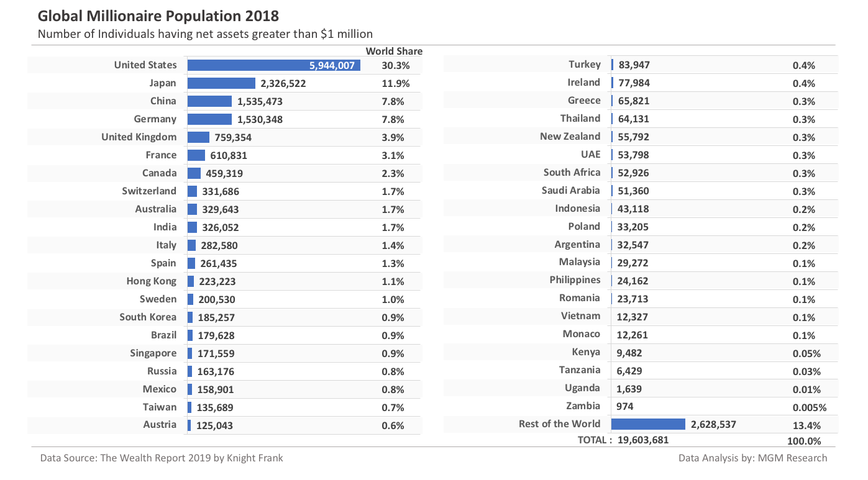Select the United States bar showing 5,944,007
Image resolution: width=868 pixels, height=480 pixels.
pos(274,65)
